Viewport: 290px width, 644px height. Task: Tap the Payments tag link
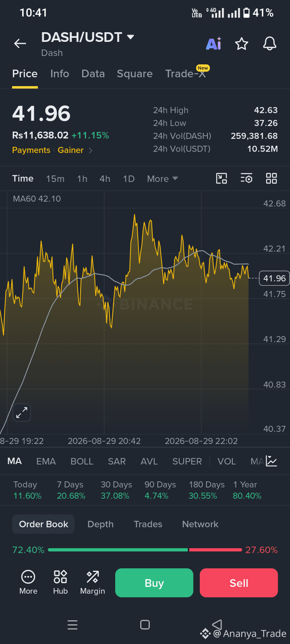[31, 150]
